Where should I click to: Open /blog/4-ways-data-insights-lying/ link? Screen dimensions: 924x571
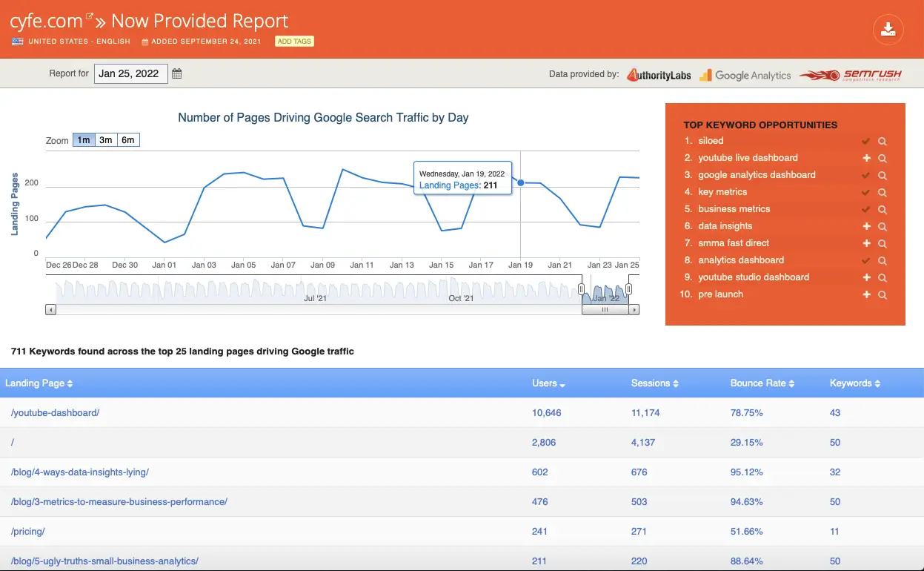[80, 472]
